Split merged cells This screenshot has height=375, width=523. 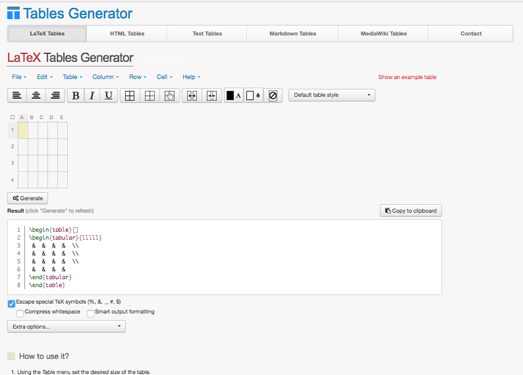pyautogui.click(x=211, y=96)
